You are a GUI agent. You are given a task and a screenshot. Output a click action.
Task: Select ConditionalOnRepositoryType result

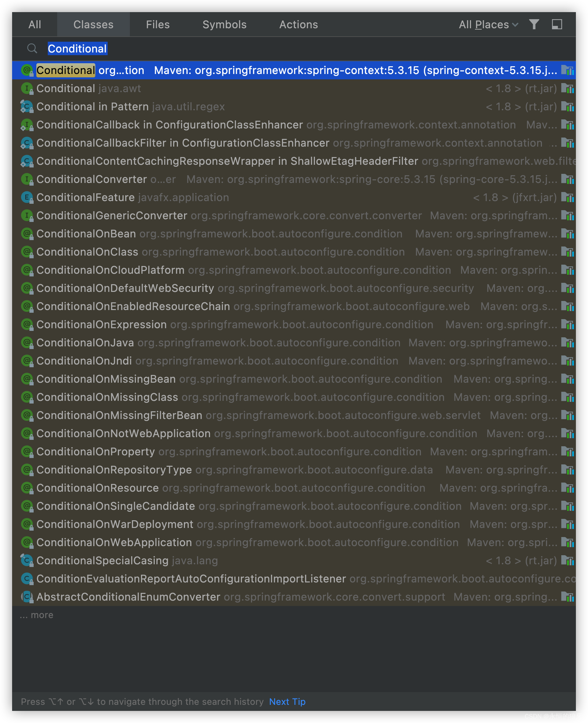tap(294, 470)
